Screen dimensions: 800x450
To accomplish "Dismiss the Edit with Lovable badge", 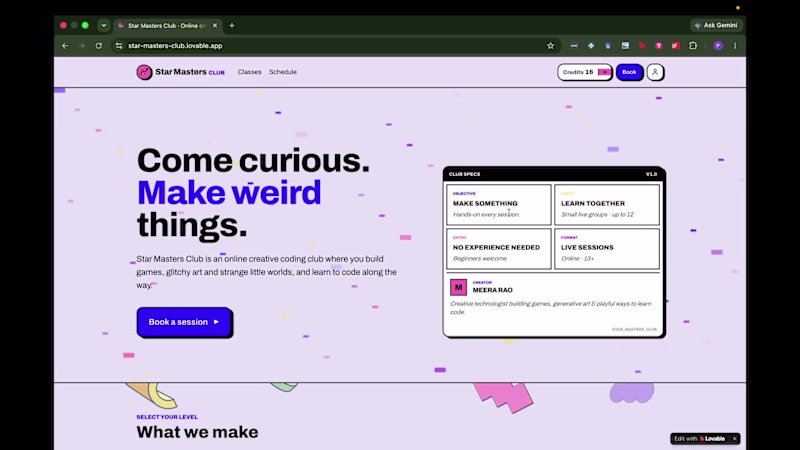I will coord(735,439).
